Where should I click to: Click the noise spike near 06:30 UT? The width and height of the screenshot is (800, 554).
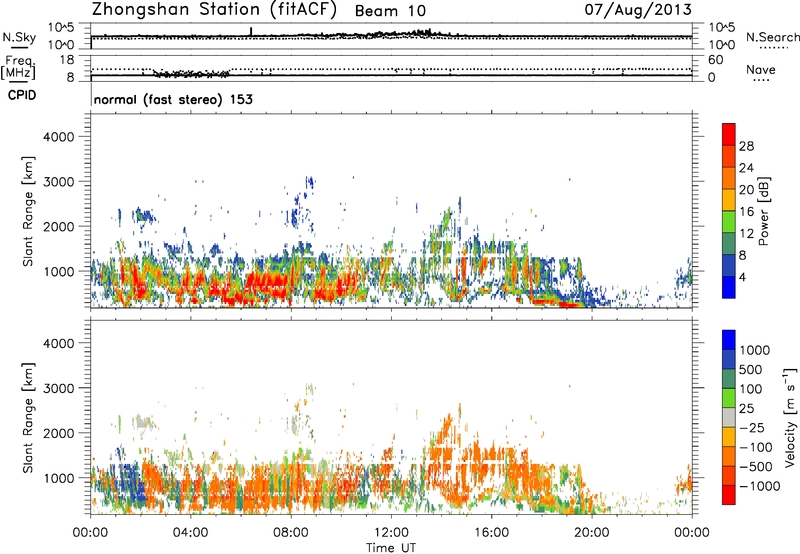click(x=251, y=31)
